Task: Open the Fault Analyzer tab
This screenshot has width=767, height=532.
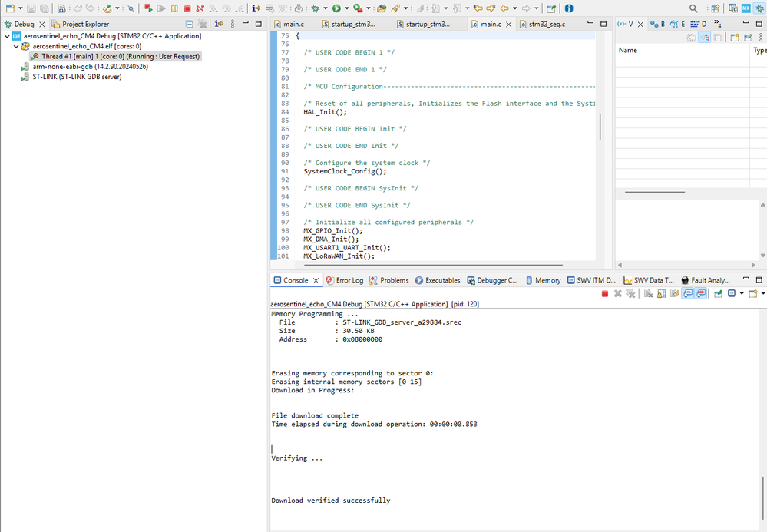Action: tap(706, 280)
